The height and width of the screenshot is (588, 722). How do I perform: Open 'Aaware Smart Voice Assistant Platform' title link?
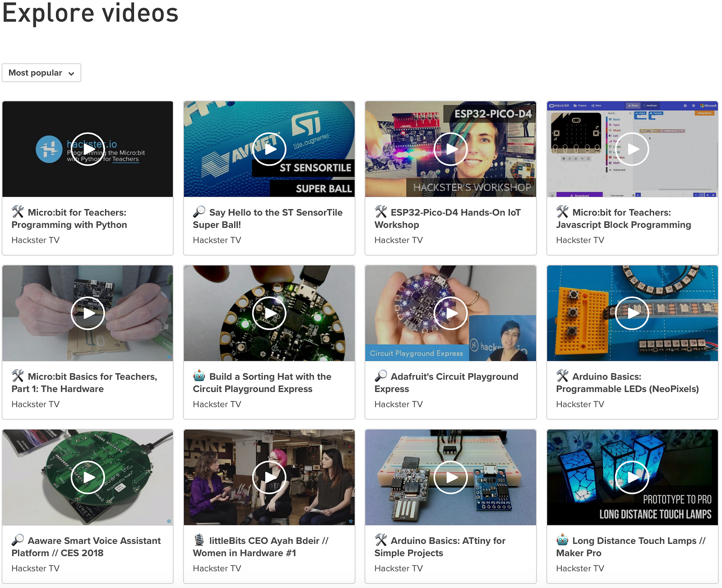click(86, 547)
